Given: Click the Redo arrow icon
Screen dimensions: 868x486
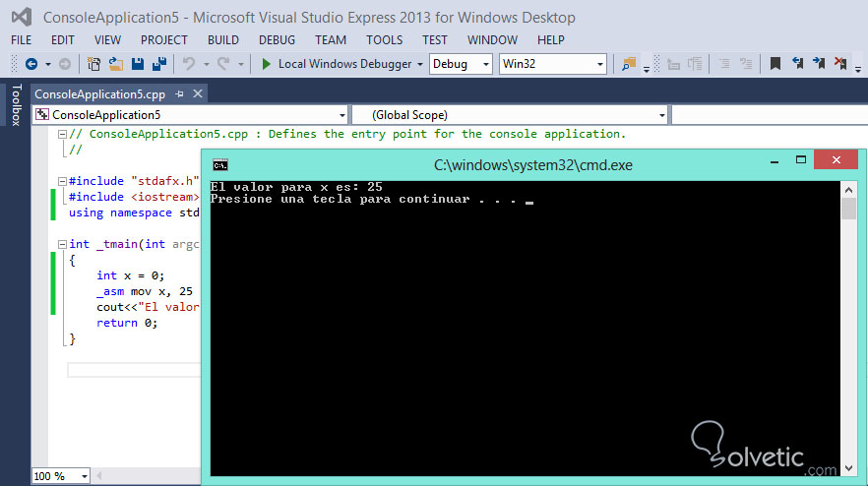Looking at the screenshot, I should coord(223,64).
